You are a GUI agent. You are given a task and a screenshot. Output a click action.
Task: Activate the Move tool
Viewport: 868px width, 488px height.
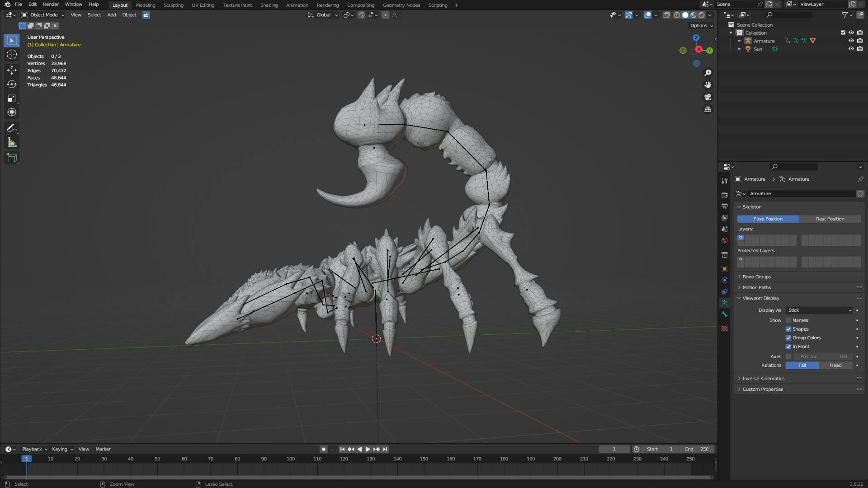click(12, 70)
